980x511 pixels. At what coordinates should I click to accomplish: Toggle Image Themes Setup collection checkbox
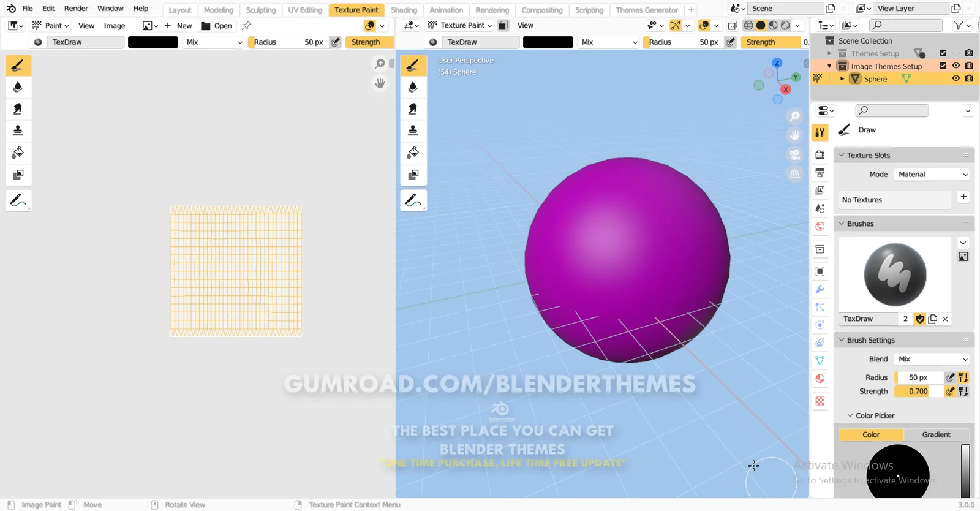(943, 66)
